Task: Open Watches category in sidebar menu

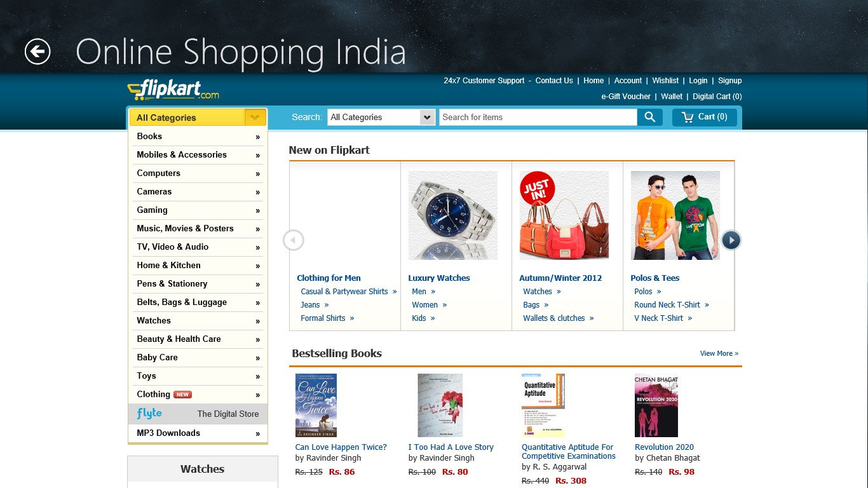Action: tap(198, 321)
